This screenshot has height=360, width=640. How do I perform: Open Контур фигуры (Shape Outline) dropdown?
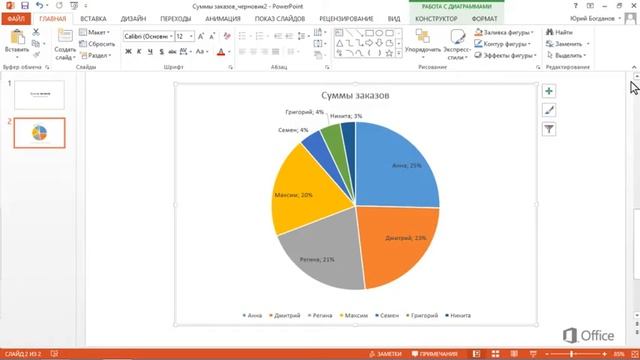coord(503,44)
